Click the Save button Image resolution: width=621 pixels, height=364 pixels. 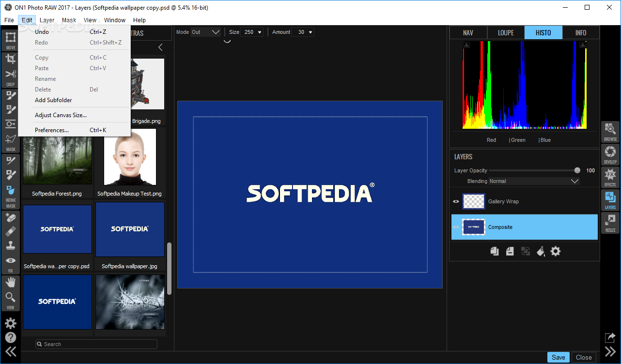point(559,357)
